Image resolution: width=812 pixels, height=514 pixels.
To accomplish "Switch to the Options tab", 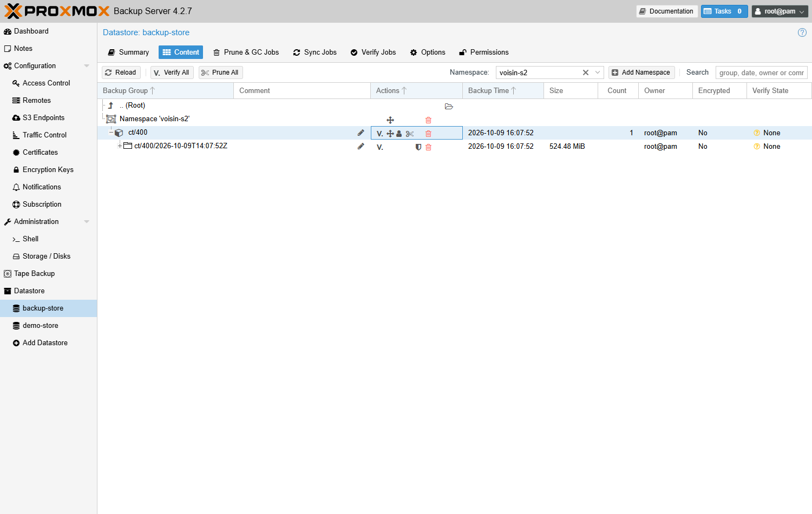I will pyautogui.click(x=428, y=52).
